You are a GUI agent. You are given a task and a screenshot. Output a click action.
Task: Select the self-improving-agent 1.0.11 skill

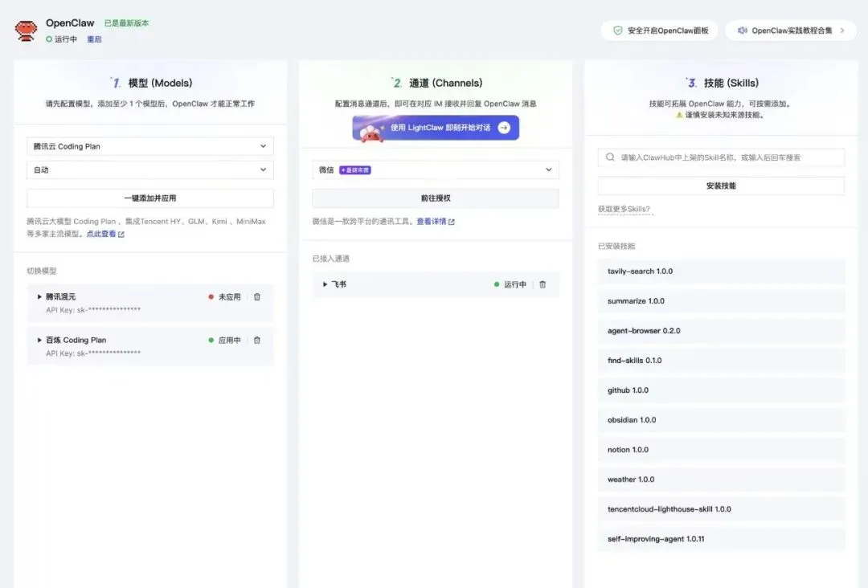click(x=721, y=539)
